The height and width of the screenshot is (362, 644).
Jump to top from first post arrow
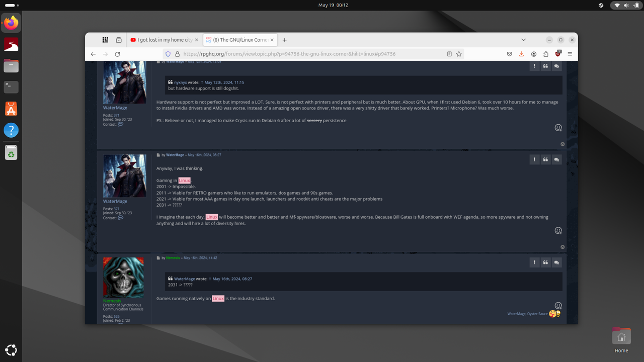click(562, 144)
